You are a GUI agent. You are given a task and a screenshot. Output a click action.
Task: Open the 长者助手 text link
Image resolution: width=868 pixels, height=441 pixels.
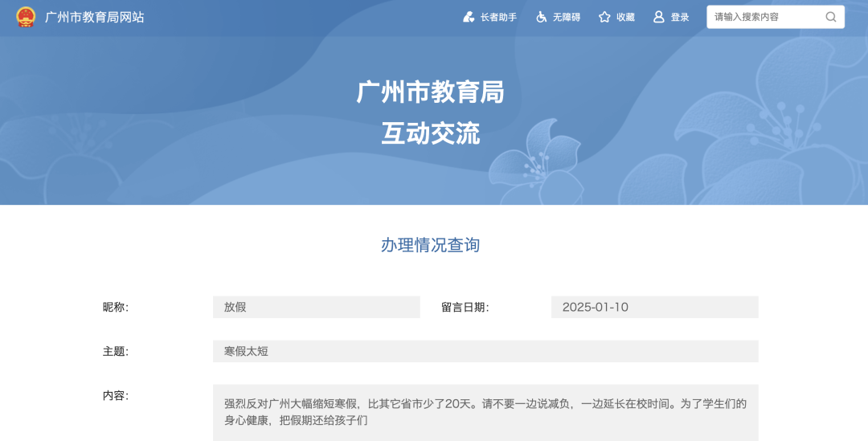[x=498, y=17]
